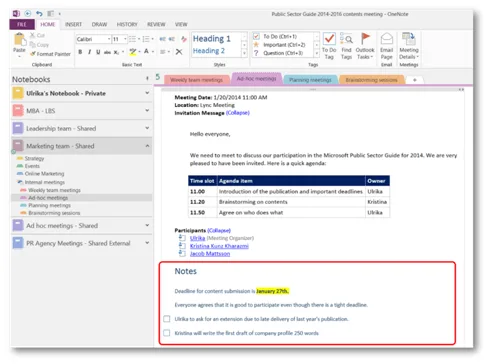
Task: Apply Heading 2 style
Action: tap(209, 51)
